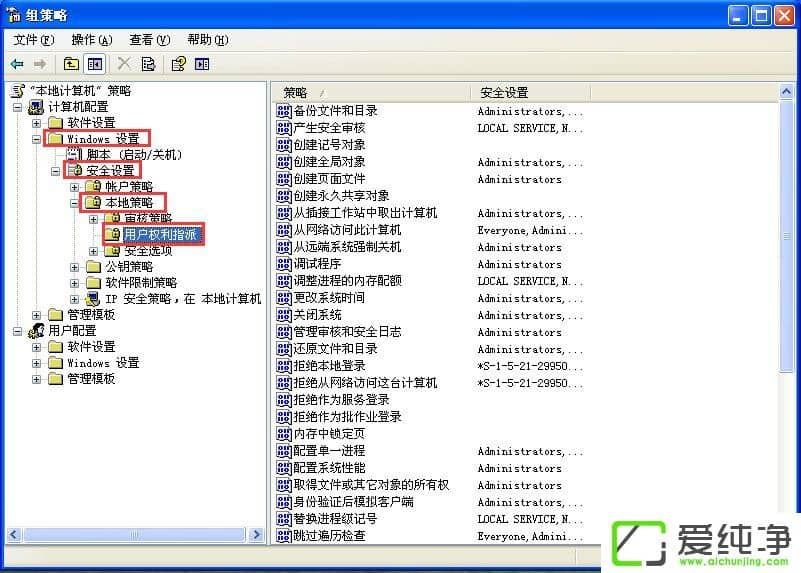Open the 操作(A) menu
801x573 pixels.
(91, 40)
